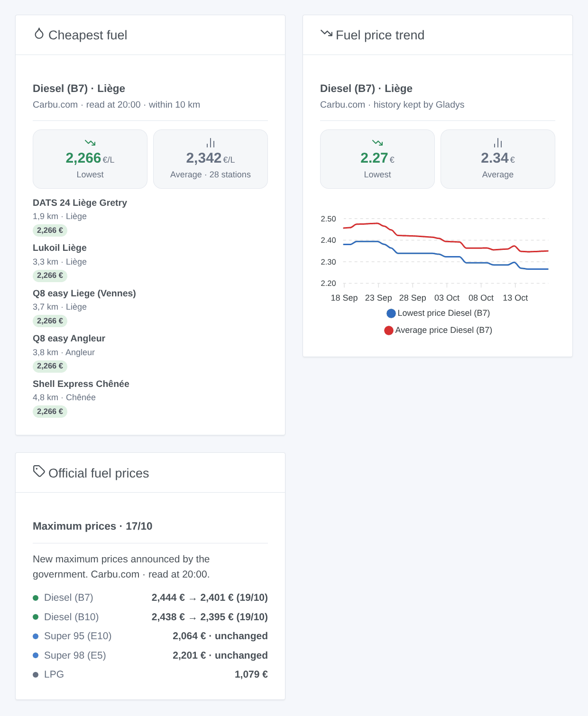Viewport: 588px width, 716px height.
Task: Click the Average · 28 stations stat card
Action: [211, 159]
